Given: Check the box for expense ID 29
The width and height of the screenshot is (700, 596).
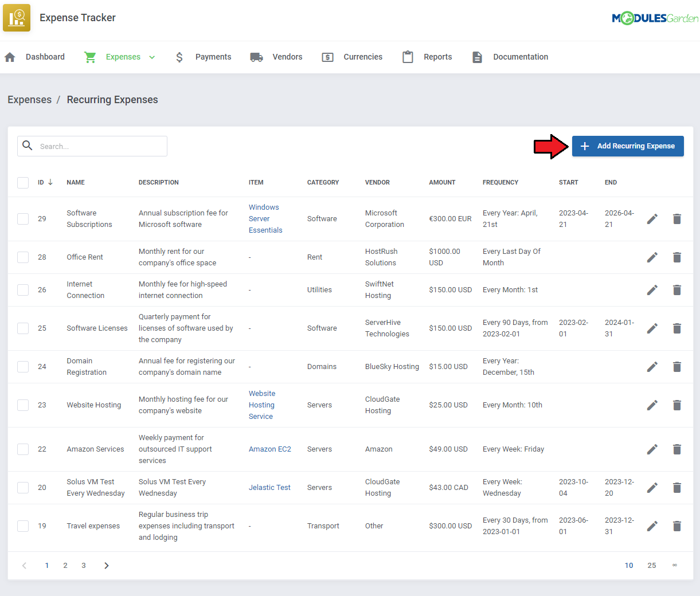Looking at the screenshot, I should 23,219.
